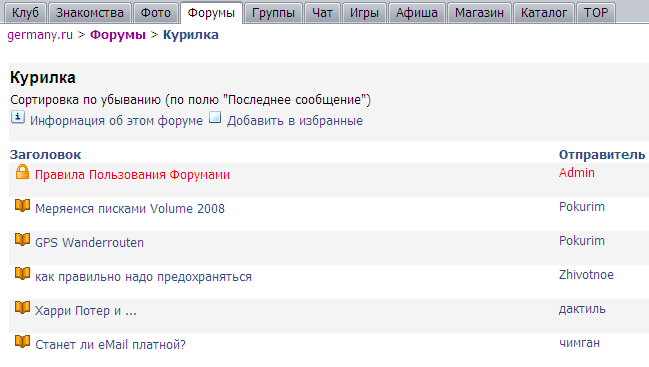649x367 pixels.
Task: Click the book icon beside GPS Wanderrouten
Action: [x=22, y=240]
